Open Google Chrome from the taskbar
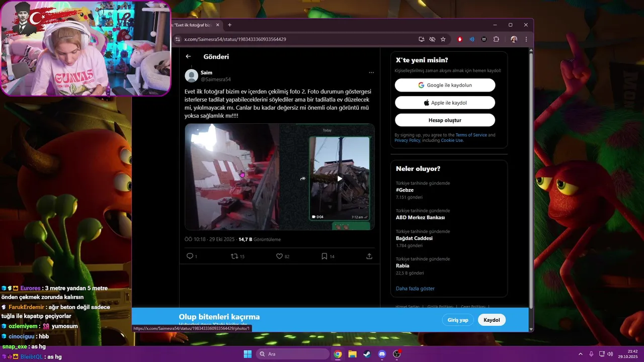The height and width of the screenshot is (362, 644). coord(338,354)
